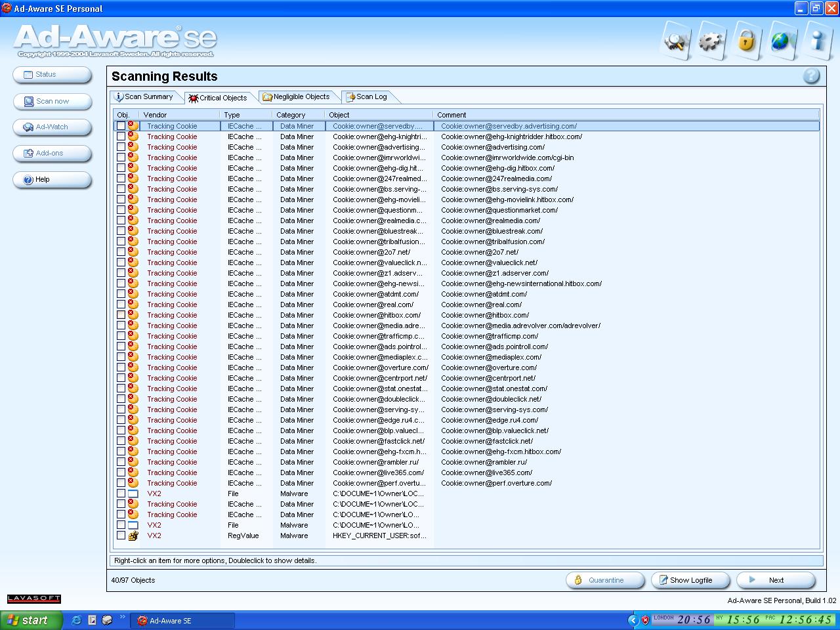Click the Help sidebar button
Image resolution: width=840 pixels, height=630 pixels.
[52, 180]
